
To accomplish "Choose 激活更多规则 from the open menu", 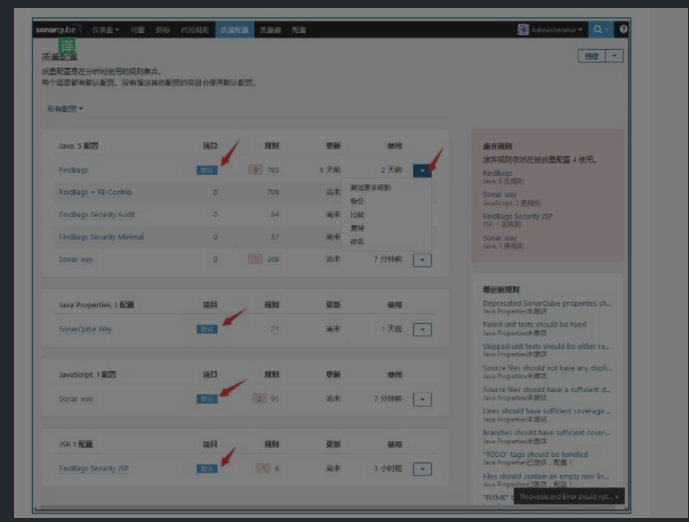I will point(370,188).
